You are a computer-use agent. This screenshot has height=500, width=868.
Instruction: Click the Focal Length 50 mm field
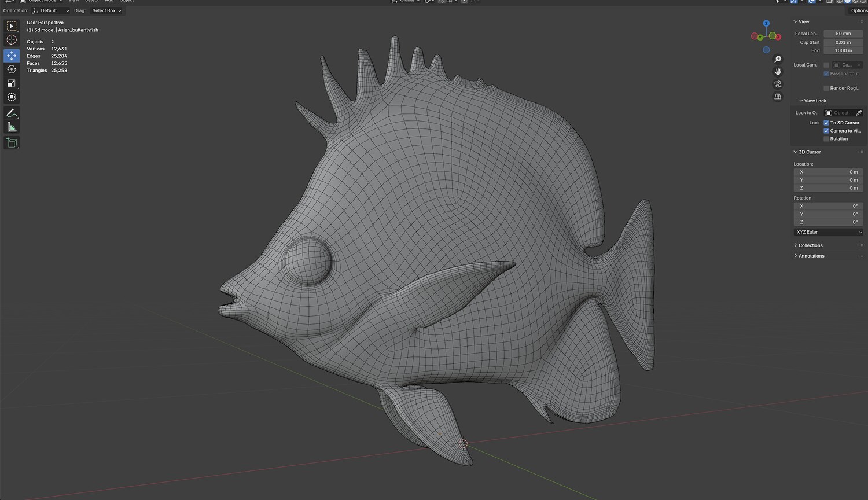pos(843,34)
